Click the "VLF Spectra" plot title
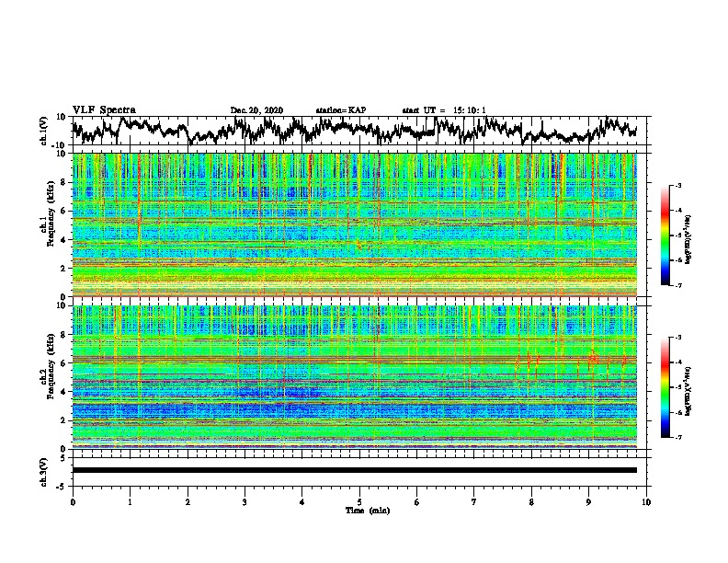 tap(104, 109)
